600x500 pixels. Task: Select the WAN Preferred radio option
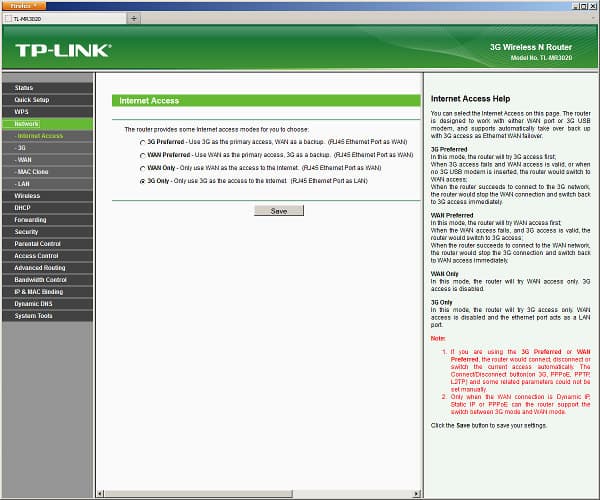coord(142,155)
